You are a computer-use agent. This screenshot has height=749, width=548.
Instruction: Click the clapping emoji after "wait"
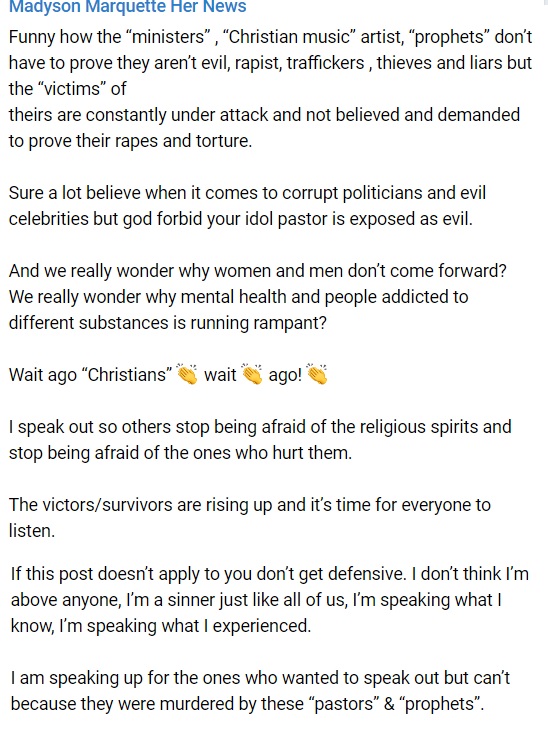[252, 374]
